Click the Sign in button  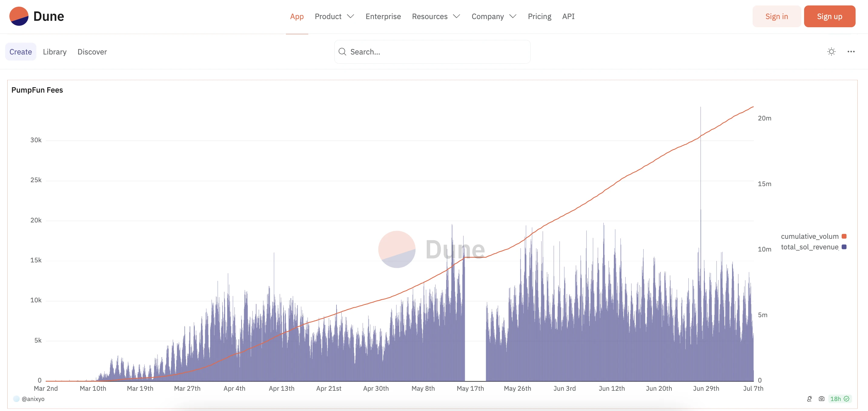[x=776, y=16]
